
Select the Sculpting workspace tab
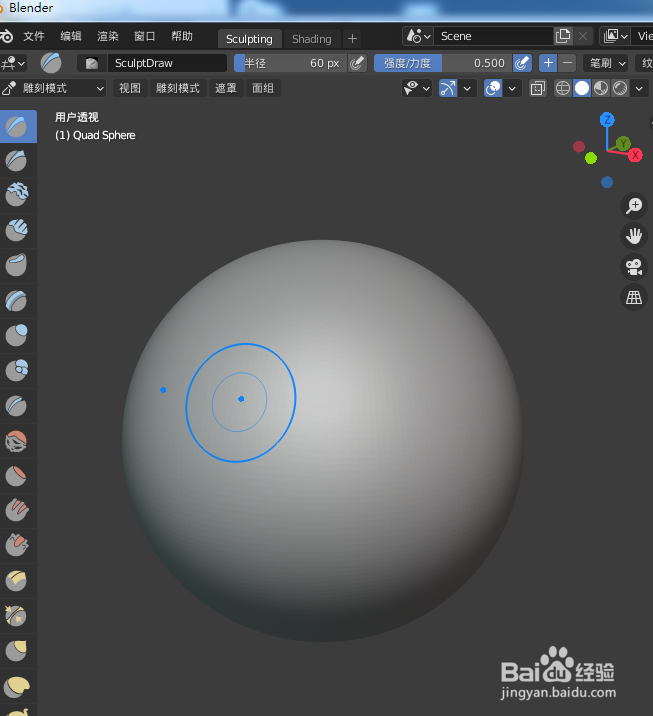249,39
